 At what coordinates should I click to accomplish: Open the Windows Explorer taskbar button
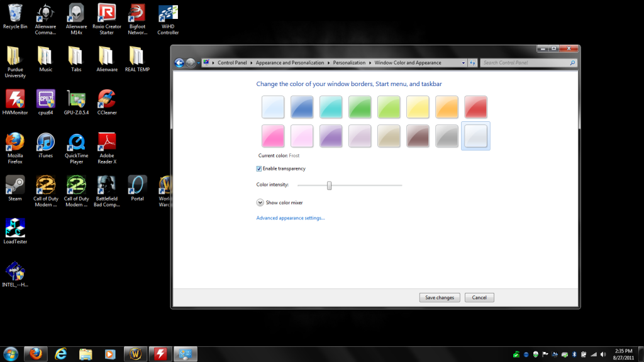click(x=86, y=354)
